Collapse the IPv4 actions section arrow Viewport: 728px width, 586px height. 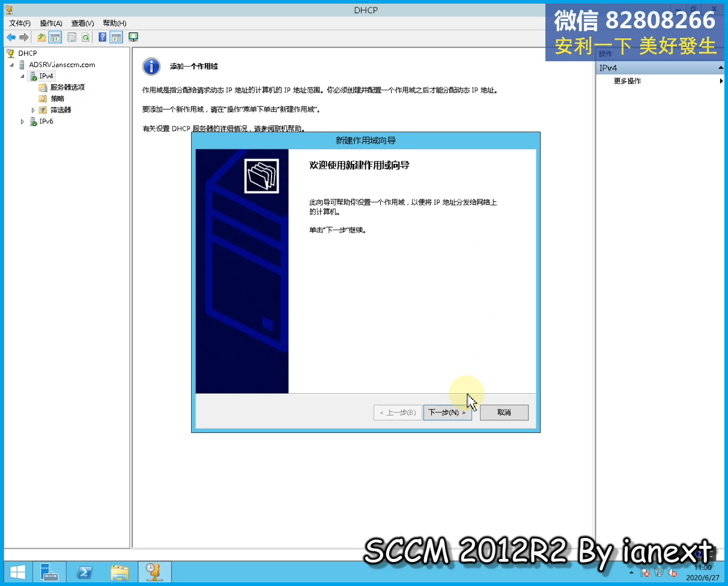pos(721,68)
